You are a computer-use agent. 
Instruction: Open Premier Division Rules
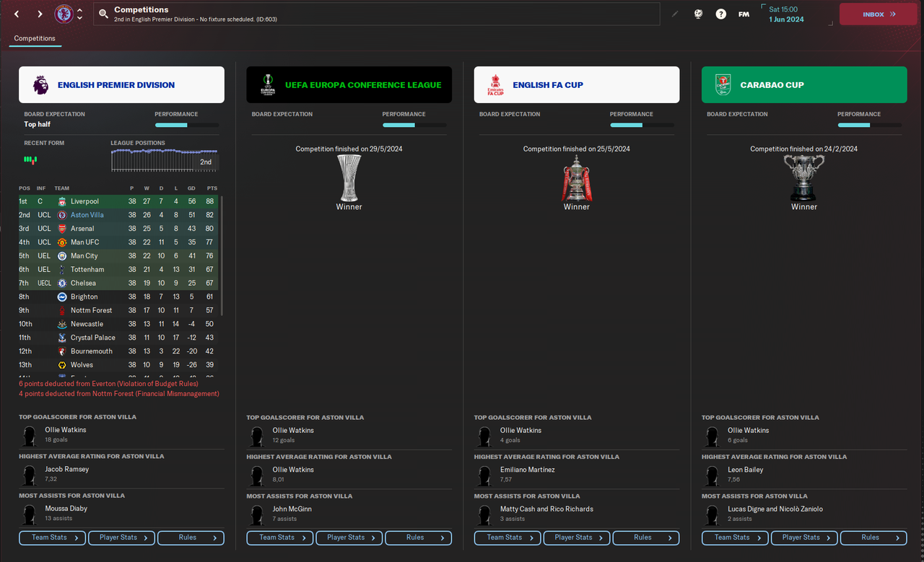(191, 537)
